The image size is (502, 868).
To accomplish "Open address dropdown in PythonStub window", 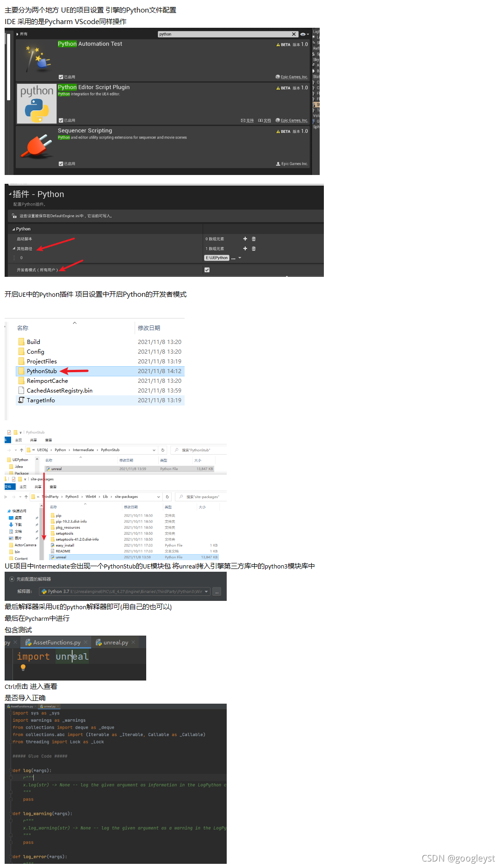I will [x=154, y=450].
